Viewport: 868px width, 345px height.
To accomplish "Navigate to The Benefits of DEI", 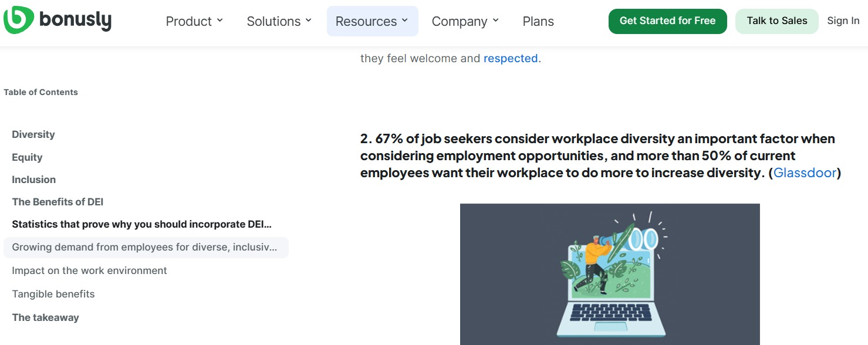I will coord(58,202).
